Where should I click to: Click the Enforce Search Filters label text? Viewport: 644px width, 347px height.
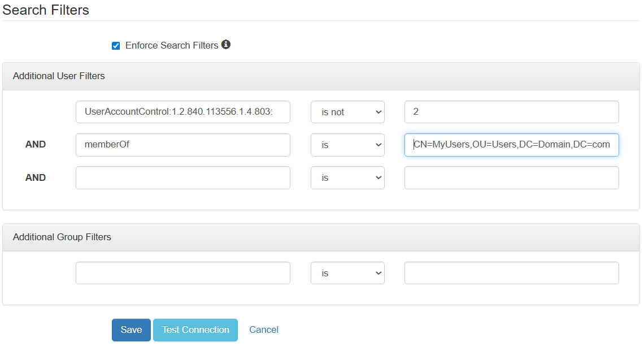tap(172, 45)
